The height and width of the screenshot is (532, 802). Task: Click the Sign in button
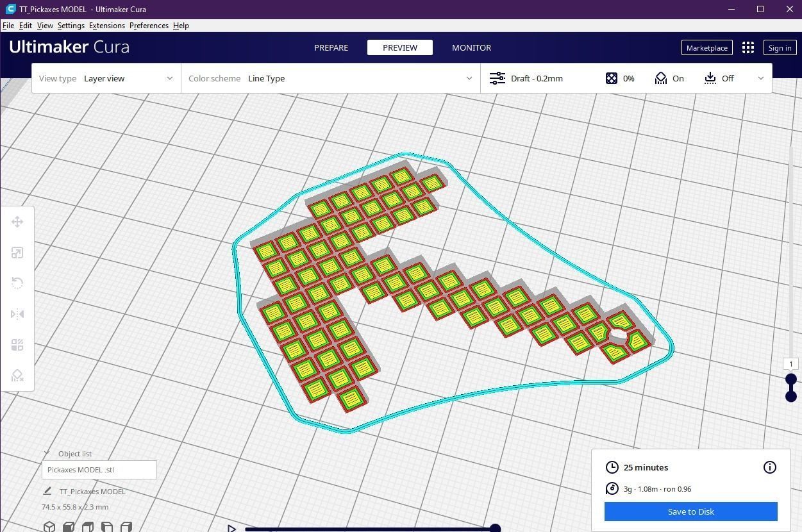(780, 47)
